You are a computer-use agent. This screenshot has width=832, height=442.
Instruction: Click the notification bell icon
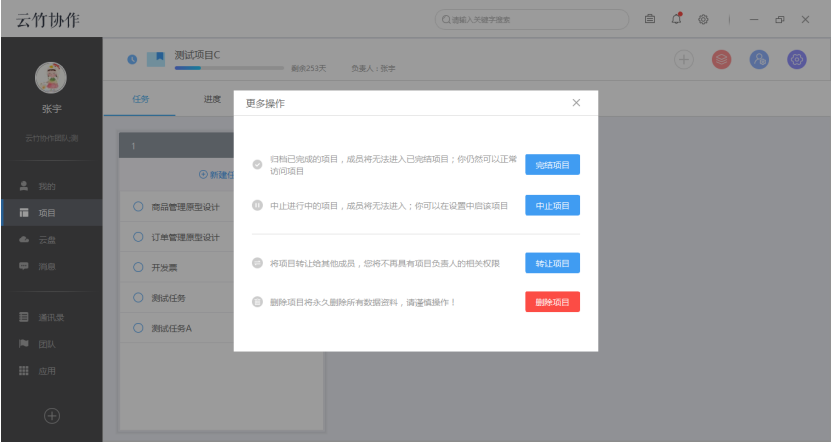677,19
